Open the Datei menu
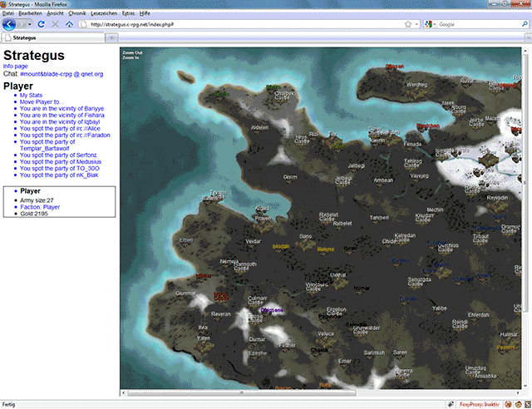The image size is (532, 409). click(8, 13)
